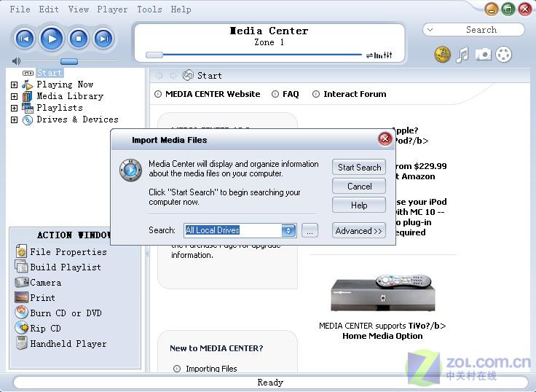Click the music note audio icon
The width and height of the screenshot is (536, 392).
[x=462, y=55]
